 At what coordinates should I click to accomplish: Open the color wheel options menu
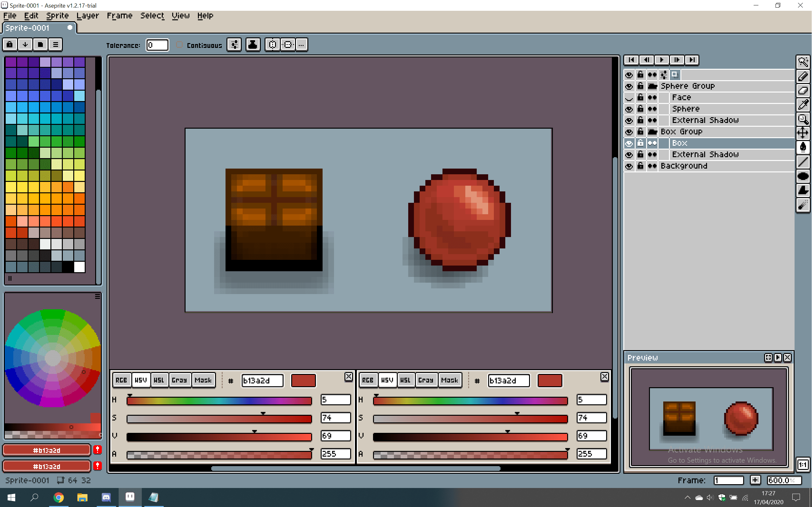pyautogui.click(x=98, y=296)
